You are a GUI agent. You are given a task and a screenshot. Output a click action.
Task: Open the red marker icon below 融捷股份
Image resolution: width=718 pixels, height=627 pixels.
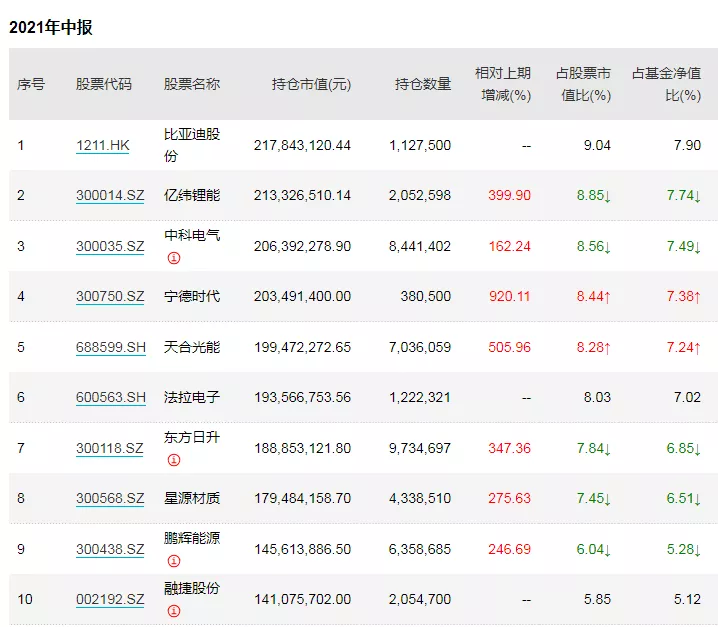(173, 611)
